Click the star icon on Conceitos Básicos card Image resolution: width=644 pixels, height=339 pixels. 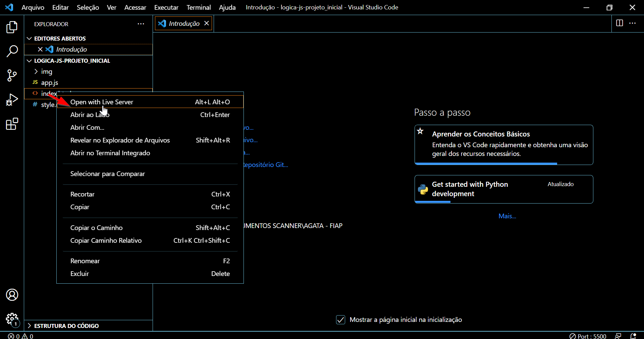420,131
